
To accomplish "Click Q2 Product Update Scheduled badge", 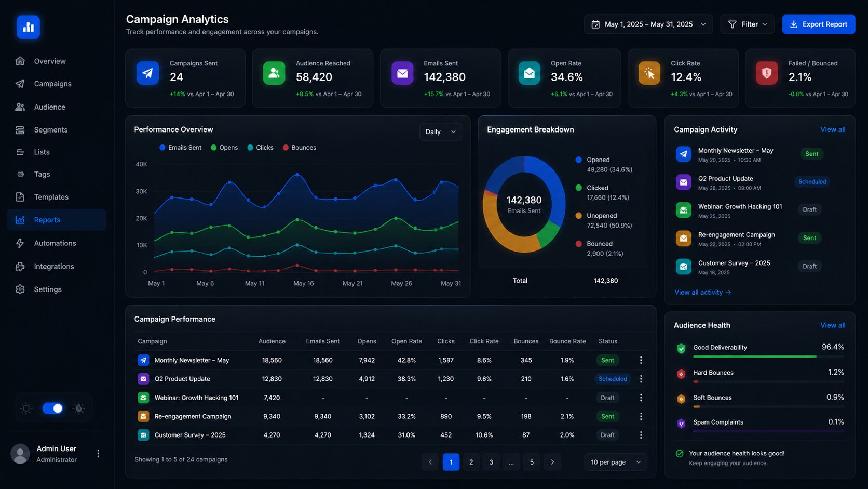I will 812,182.
